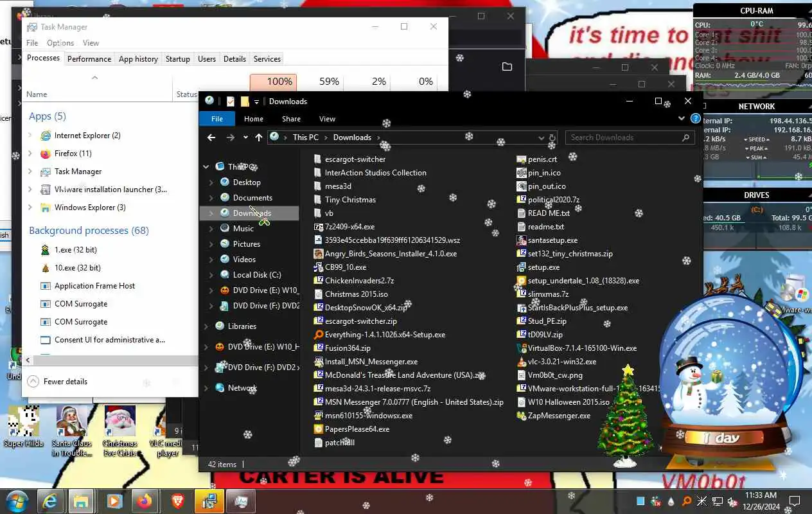The height and width of the screenshot is (514, 812).
Task: Click the Explorer Help question mark icon
Action: 696,119
